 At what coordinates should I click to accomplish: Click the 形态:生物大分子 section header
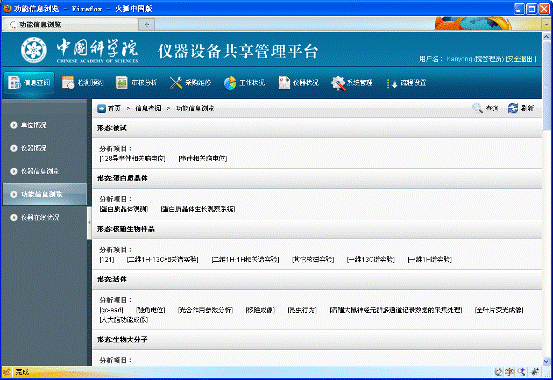tap(317, 339)
